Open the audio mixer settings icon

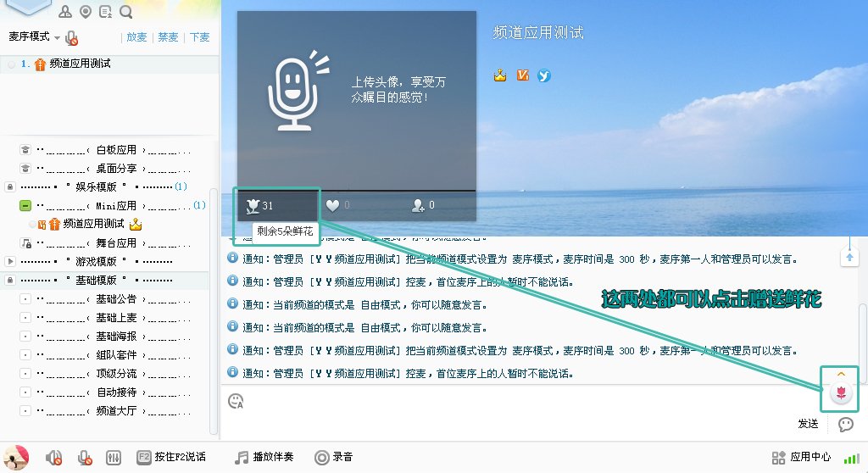(114, 458)
